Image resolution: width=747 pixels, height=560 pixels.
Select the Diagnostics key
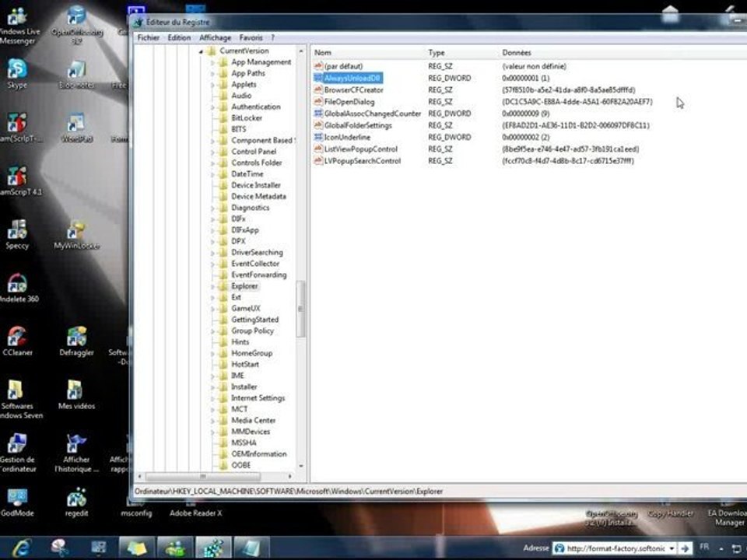[x=250, y=208]
